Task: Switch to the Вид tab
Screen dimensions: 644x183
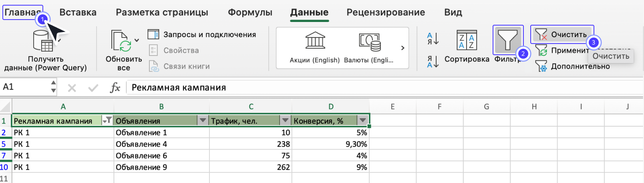Action: point(453,12)
